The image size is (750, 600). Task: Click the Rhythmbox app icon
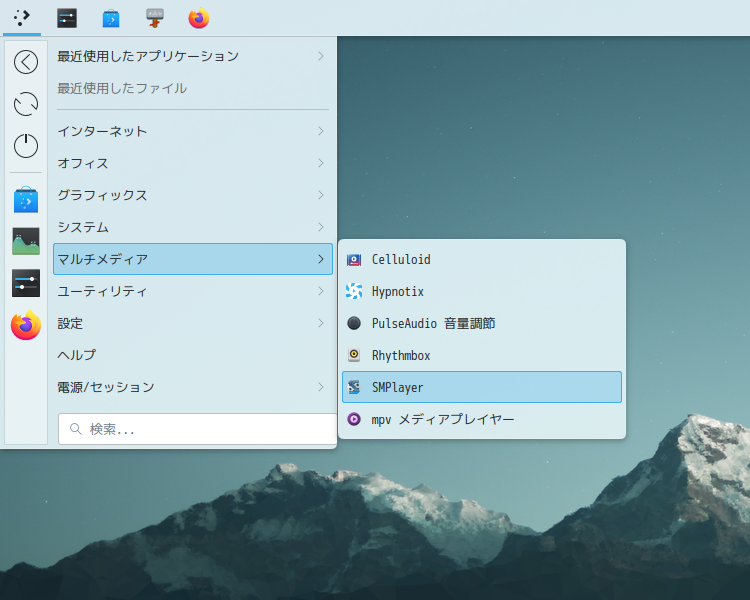pyautogui.click(x=354, y=355)
